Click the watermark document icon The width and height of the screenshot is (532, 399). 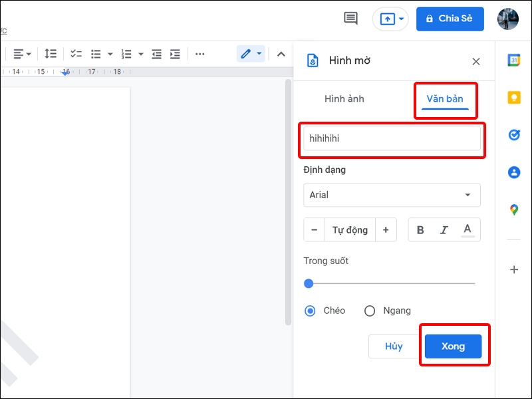tap(313, 61)
